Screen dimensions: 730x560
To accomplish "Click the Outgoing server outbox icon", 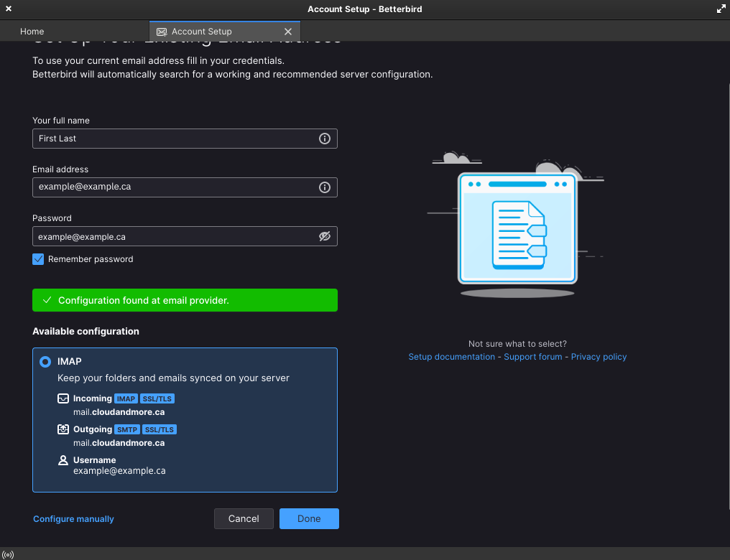I will (63, 429).
